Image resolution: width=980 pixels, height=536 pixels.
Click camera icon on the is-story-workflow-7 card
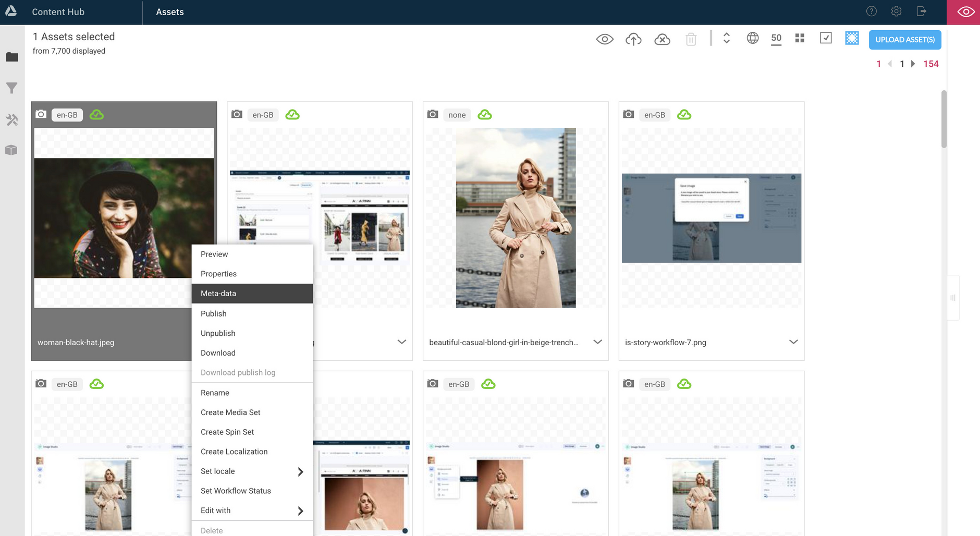click(629, 114)
